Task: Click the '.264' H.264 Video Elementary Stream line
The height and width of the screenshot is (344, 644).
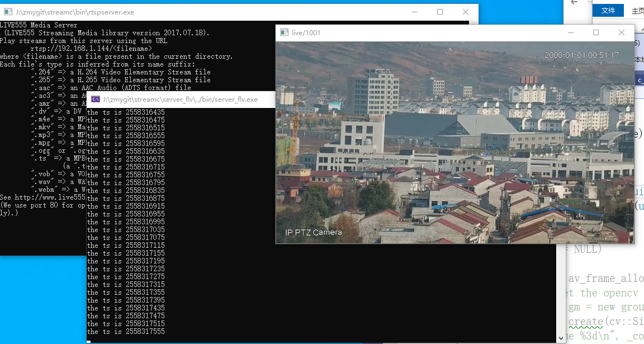Action: [121, 72]
